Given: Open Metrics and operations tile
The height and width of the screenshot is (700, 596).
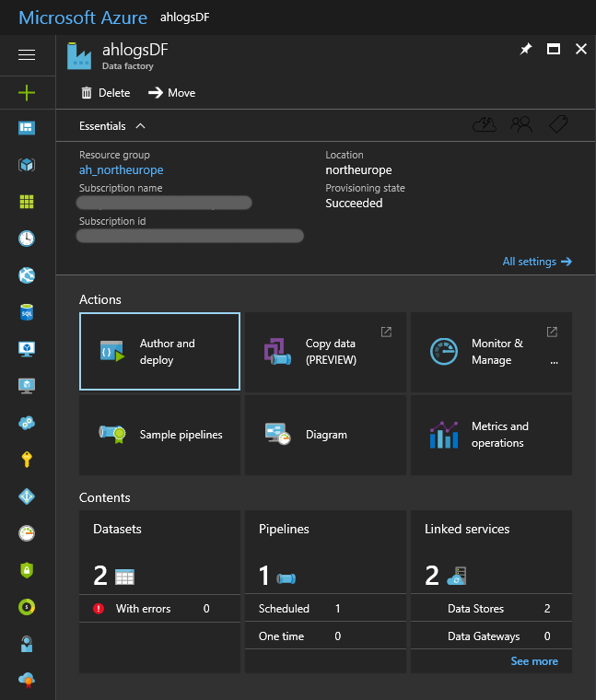Looking at the screenshot, I should pos(491,435).
